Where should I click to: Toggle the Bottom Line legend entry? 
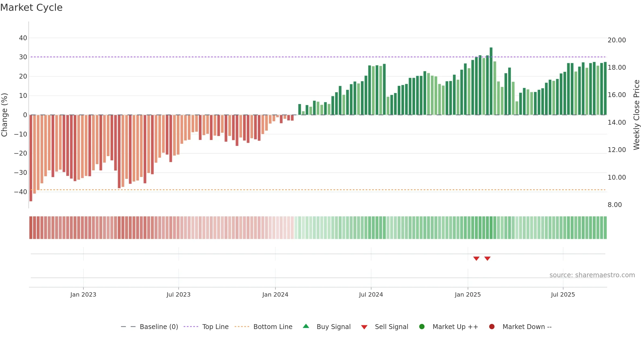tap(264, 327)
